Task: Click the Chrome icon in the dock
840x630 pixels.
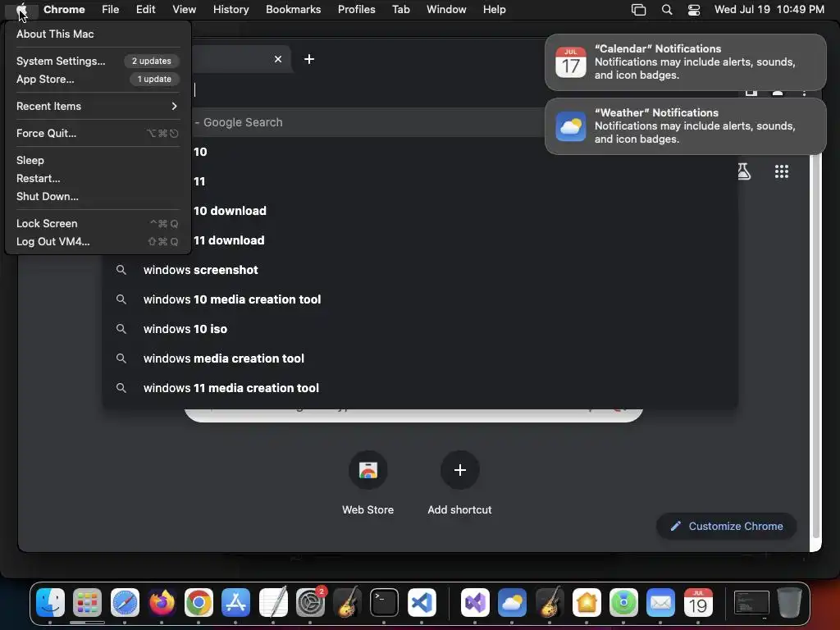Action: (199, 603)
